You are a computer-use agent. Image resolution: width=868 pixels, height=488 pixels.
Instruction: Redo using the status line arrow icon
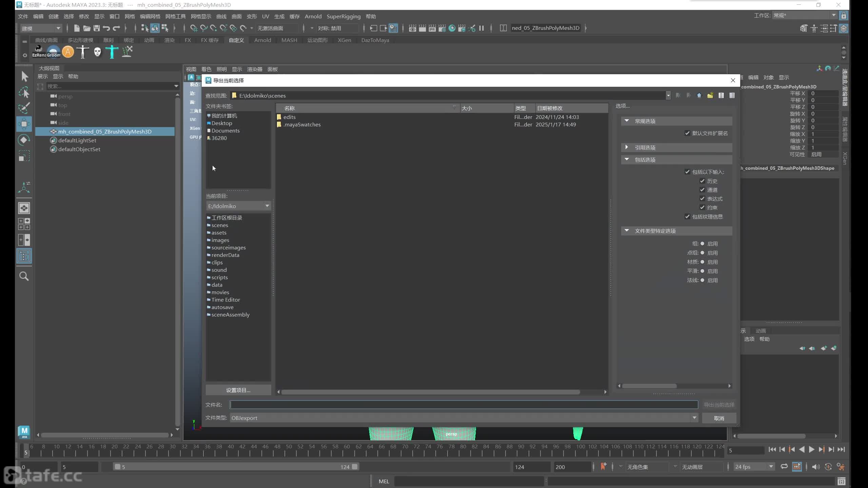pyautogui.click(x=116, y=28)
